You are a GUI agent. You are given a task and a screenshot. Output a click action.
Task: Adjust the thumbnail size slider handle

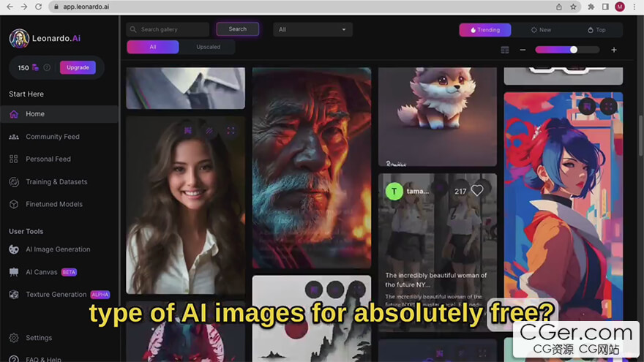click(x=573, y=50)
